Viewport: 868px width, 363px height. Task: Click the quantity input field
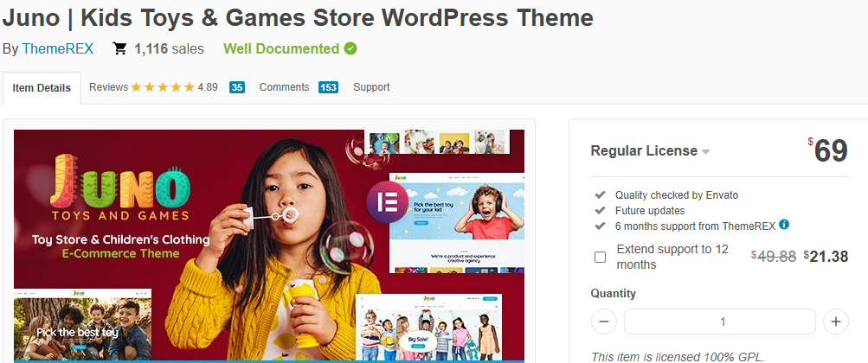[720, 321]
